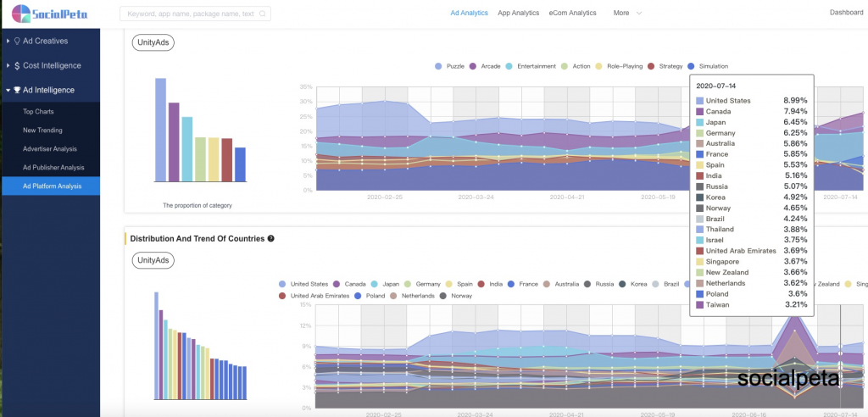Click the Countries help question-mark icon
868x417 pixels.
tap(270, 239)
